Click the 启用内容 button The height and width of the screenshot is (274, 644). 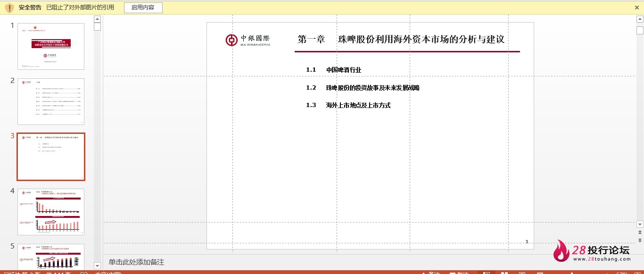(143, 8)
